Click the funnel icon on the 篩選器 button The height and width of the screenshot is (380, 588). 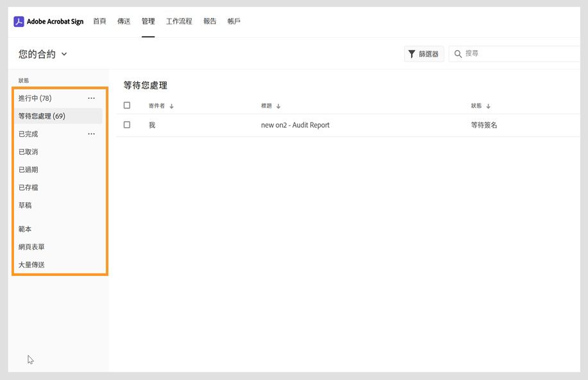coord(412,54)
